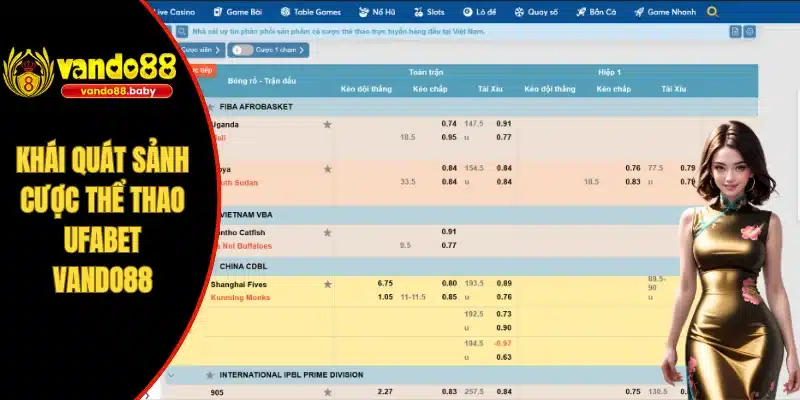The width and height of the screenshot is (800, 400).
Task: Select win odds 2.27 for 905
Action: (x=385, y=391)
